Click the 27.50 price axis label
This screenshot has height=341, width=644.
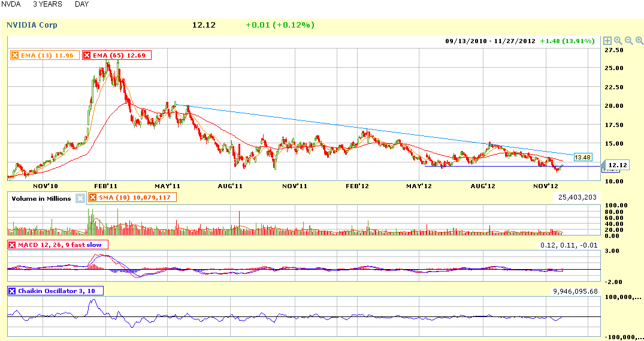tap(615, 50)
